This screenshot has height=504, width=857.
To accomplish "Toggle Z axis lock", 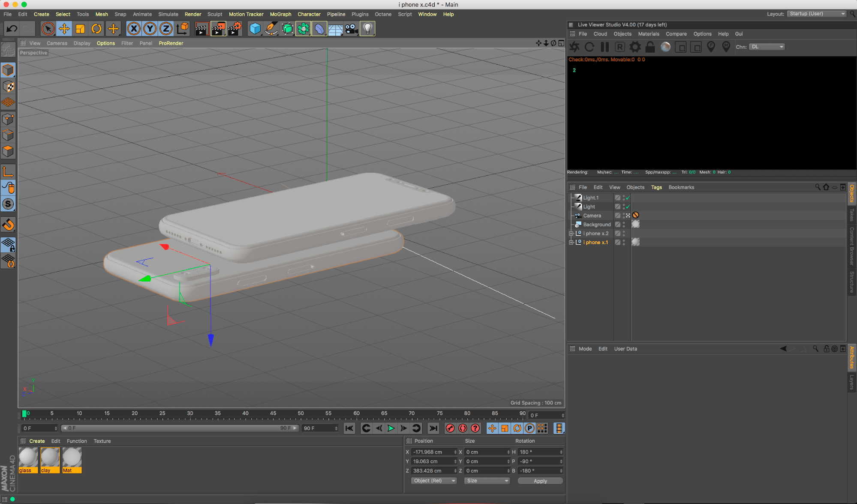I will tap(165, 29).
